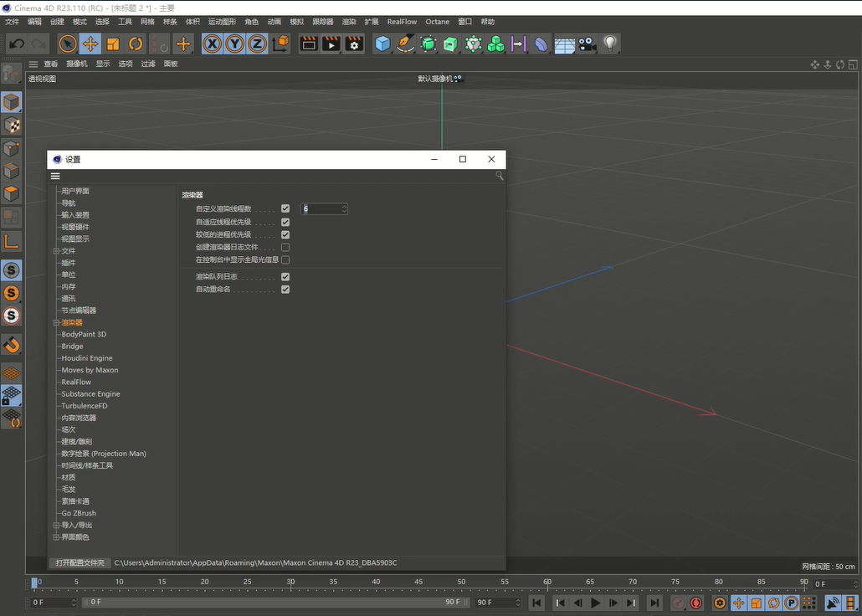Expand the 文件 tree node
Screen dimensions: 862x616
(56, 251)
